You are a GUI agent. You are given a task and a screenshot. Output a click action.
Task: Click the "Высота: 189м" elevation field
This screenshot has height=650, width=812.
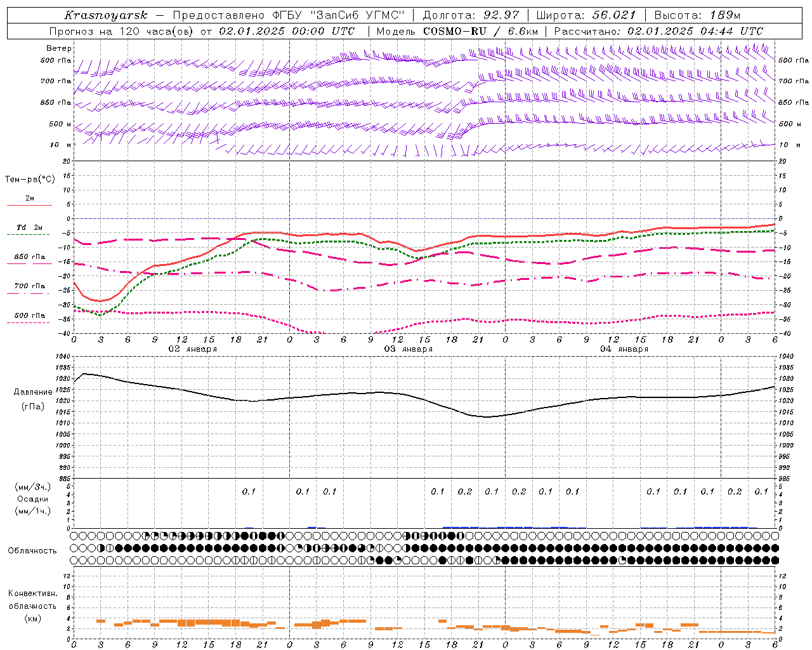pyautogui.click(x=697, y=15)
